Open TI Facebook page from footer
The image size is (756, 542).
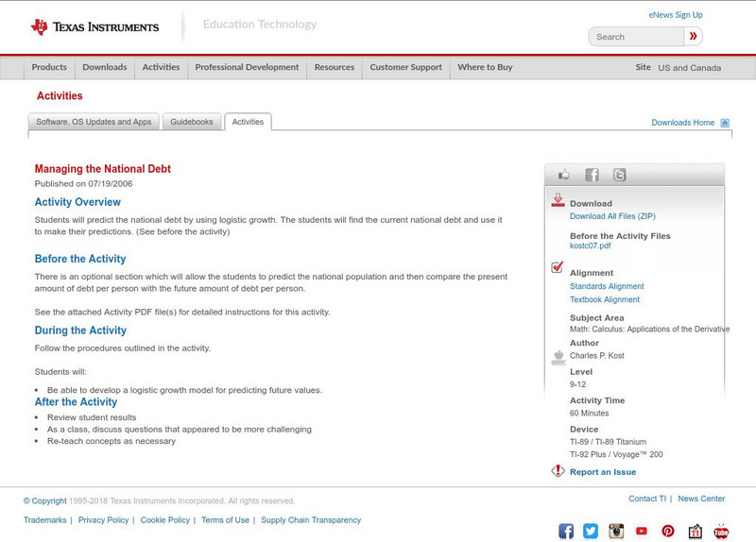pos(566,531)
